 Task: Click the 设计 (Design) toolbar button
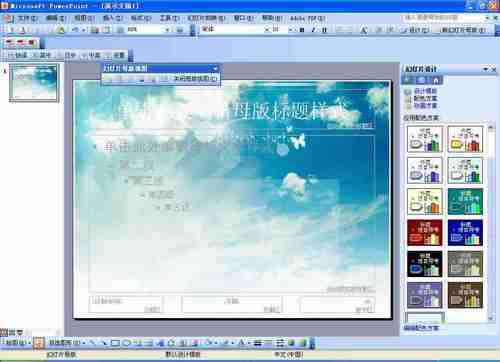[415, 30]
